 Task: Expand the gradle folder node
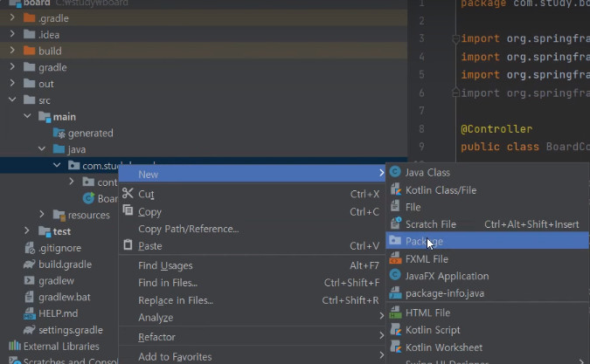pyautogui.click(x=12, y=67)
